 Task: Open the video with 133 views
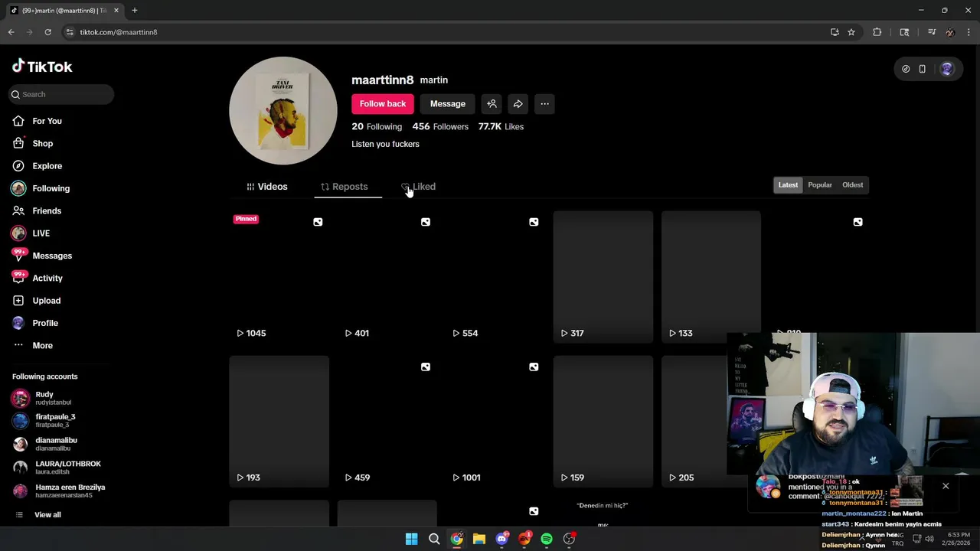point(711,277)
